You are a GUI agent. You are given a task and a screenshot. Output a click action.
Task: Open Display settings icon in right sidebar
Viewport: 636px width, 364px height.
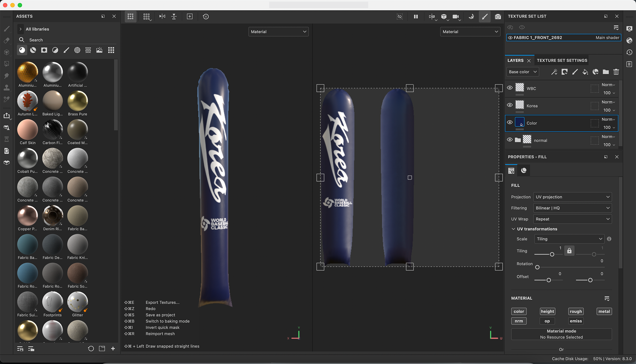tap(629, 29)
